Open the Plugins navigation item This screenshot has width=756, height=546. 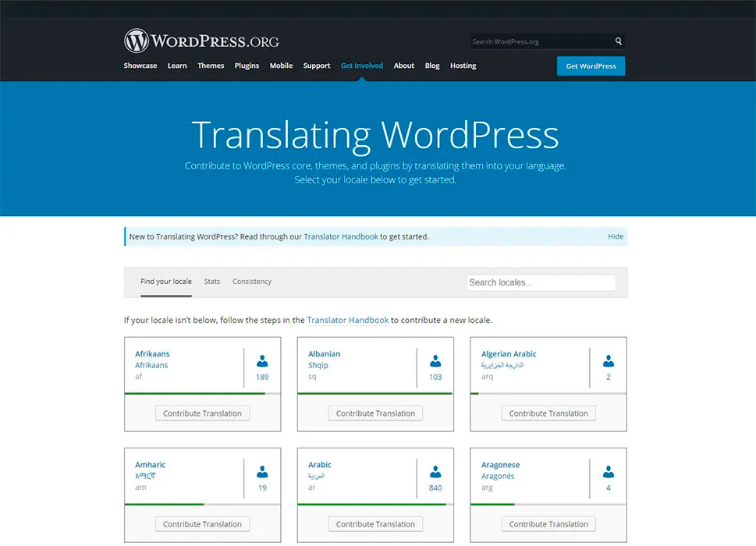[247, 66]
